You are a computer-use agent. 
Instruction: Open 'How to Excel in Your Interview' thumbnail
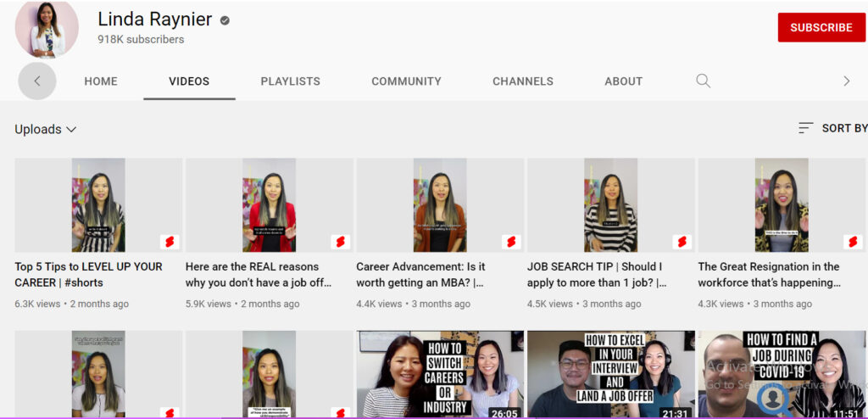(610, 374)
